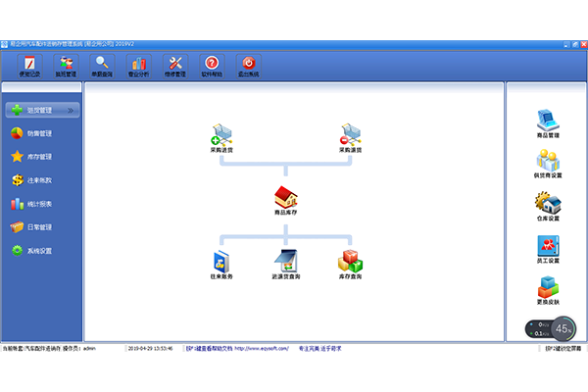The image size is (588, 392).
Task: Click the F2 lock screen hint in status bar
Action: (563, 349)
